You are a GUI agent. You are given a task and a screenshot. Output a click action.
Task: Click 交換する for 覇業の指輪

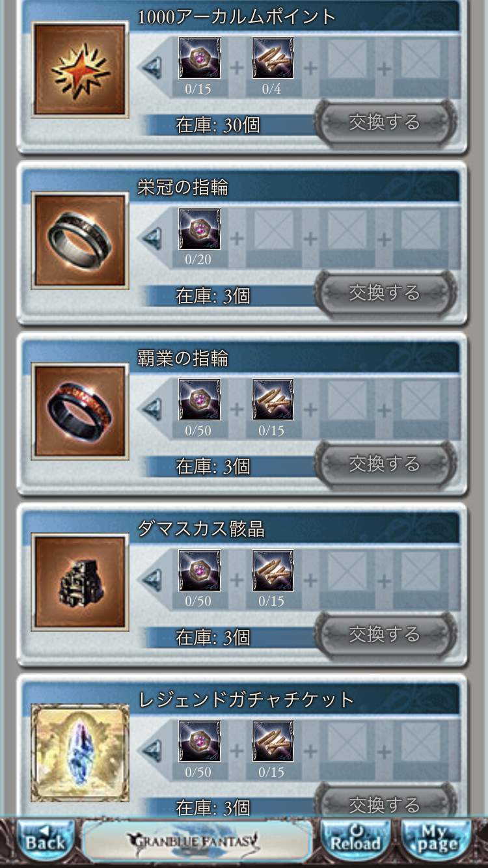tap(385, 464)
